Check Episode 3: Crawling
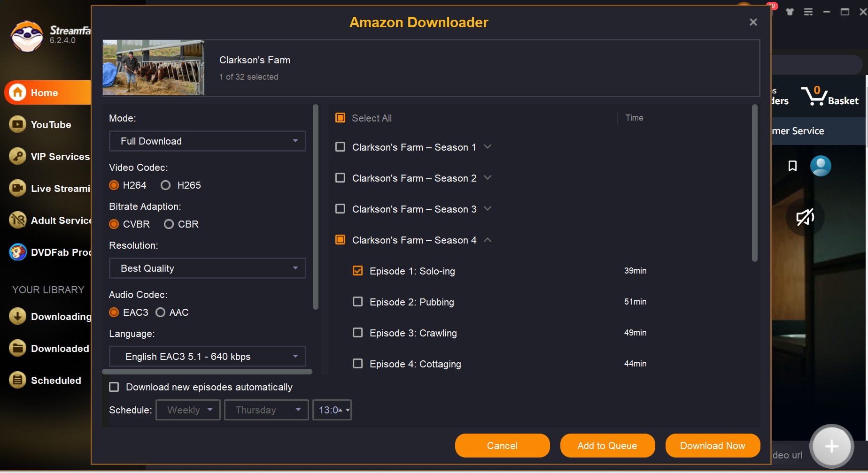Screen dimensions: 868x473 [x=358, y=333]
